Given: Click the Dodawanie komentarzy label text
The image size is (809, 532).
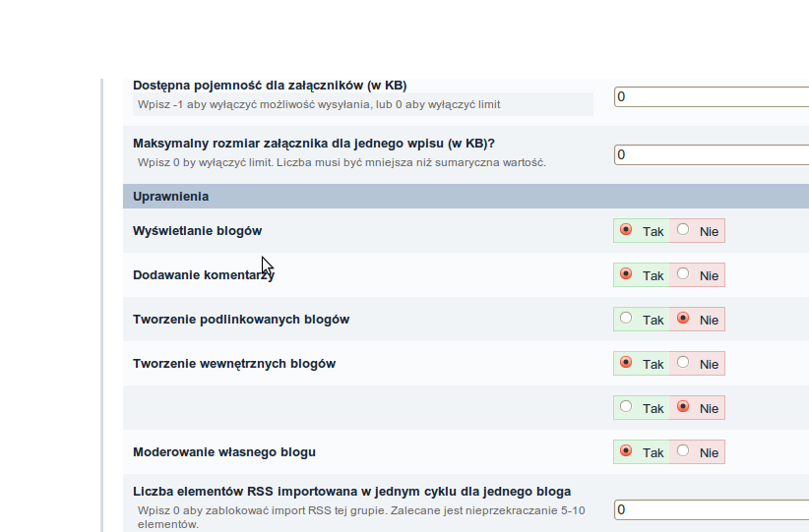Looking at the screenshot, I should tap(203, 275).
